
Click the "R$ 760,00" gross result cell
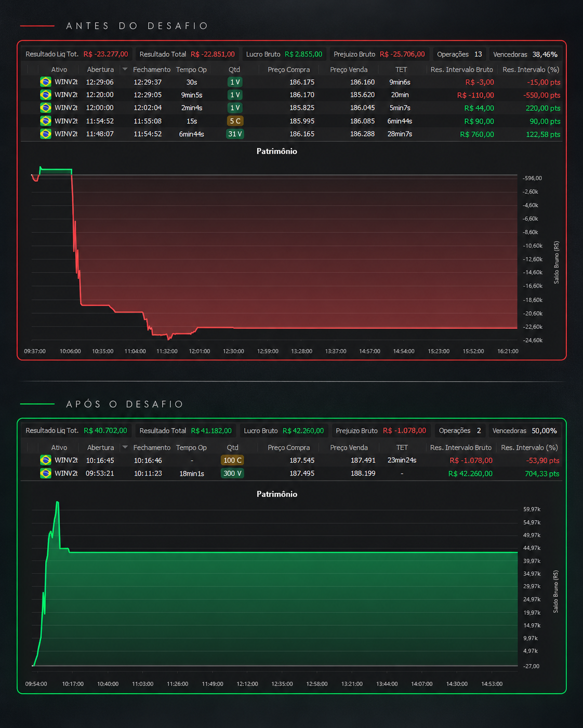pos(477,134)
